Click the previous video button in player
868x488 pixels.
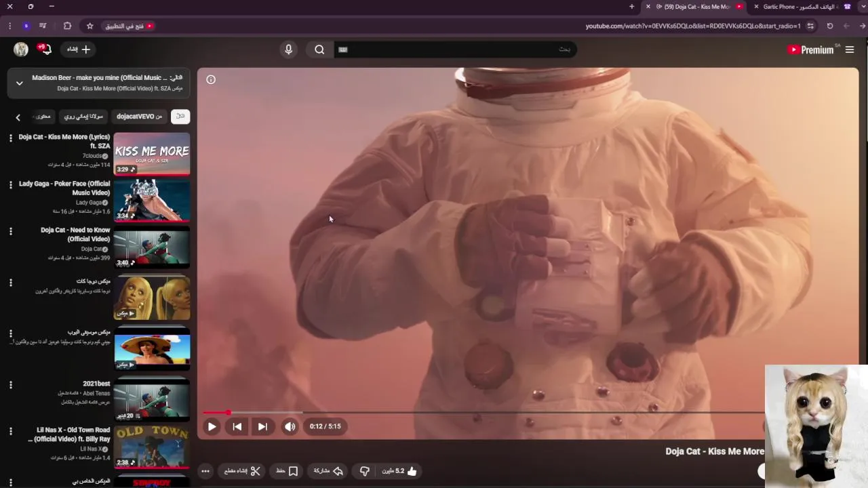(237, 426)
